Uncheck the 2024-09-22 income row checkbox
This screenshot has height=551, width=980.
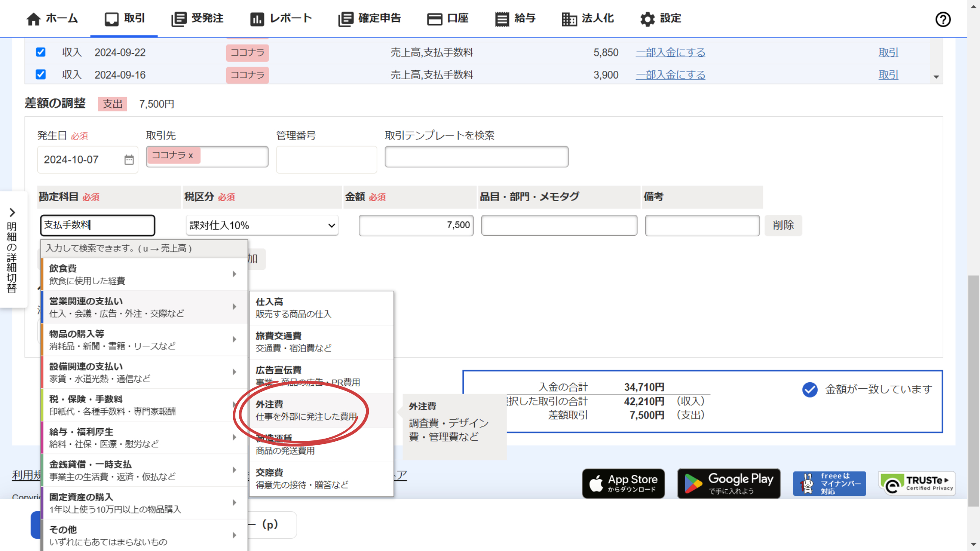pyautogui.click(x=41, y=52)
